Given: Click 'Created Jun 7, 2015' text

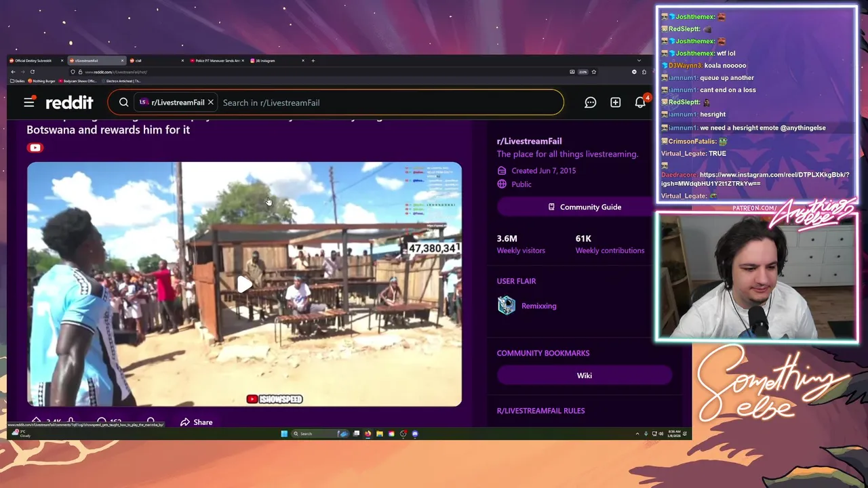Looking at the screenshot, I should (544, 171).
